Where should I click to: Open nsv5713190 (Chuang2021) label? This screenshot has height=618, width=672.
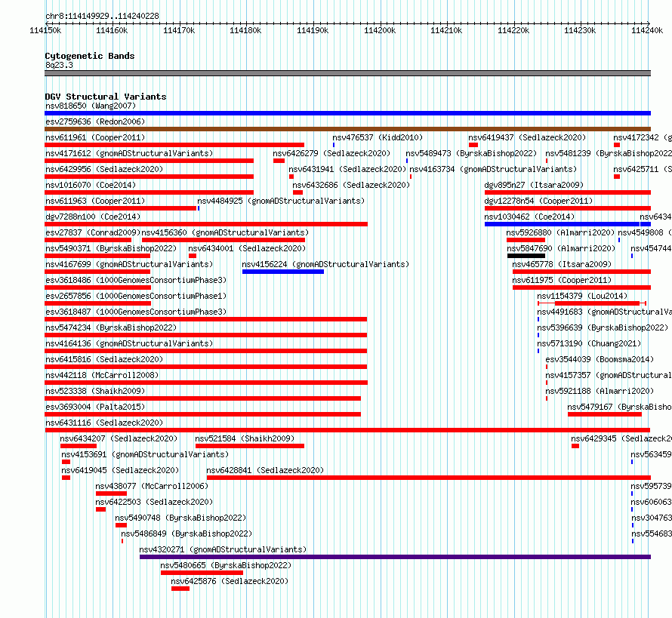[x=589, y=343]
